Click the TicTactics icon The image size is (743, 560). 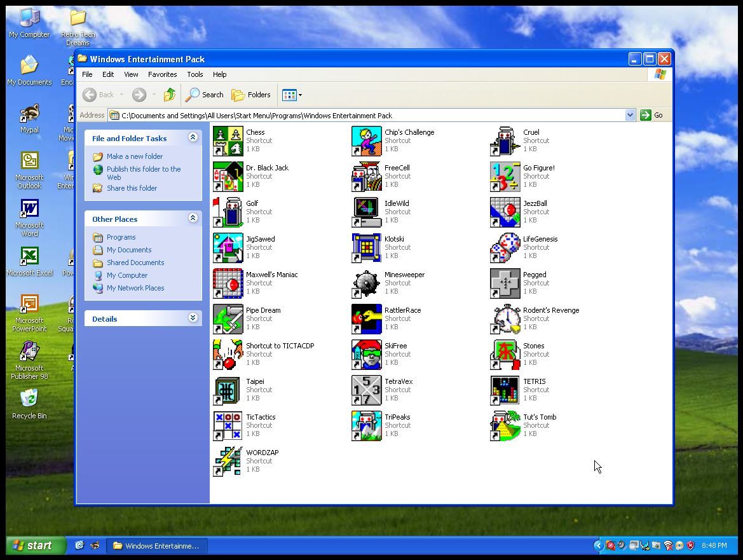point(228,425)
